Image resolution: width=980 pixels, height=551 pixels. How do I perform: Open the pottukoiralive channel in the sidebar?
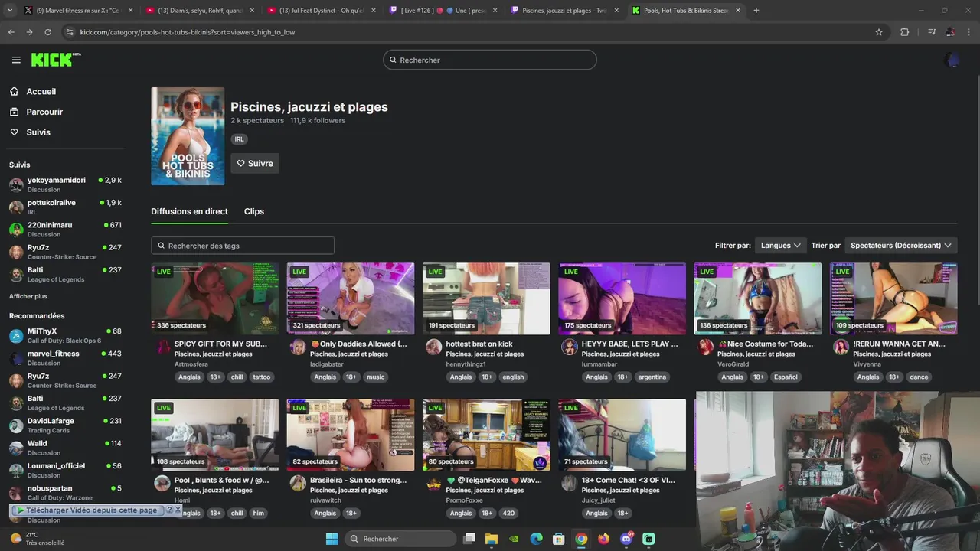click(x=65, y=207)
